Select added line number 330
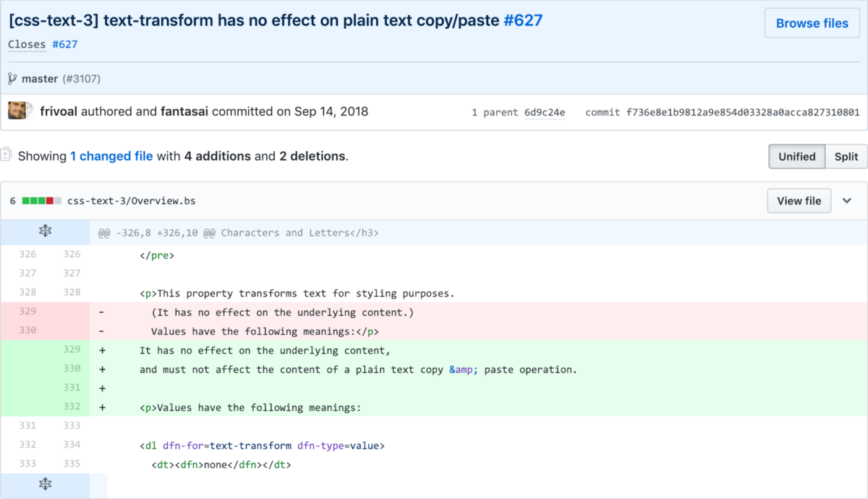Screen dimensions: 868x499 (72, 369)
